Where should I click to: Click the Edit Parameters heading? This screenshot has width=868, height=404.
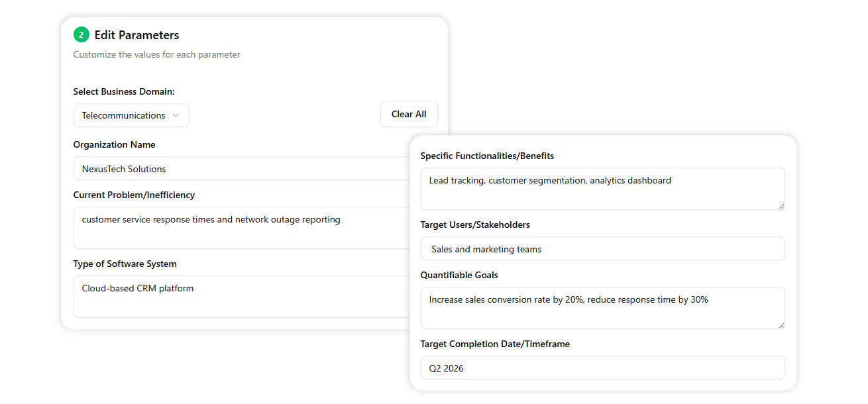click(x=136, y=35)
